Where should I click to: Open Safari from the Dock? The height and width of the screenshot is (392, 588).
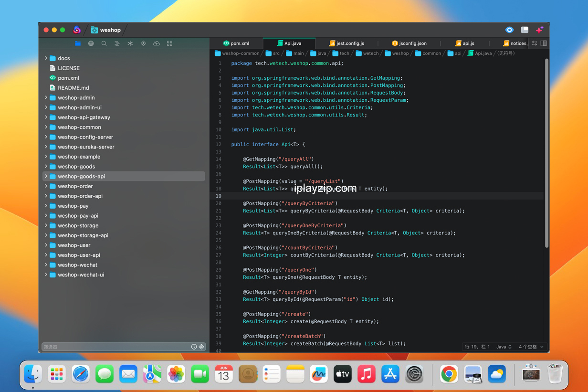click(81, 374)
